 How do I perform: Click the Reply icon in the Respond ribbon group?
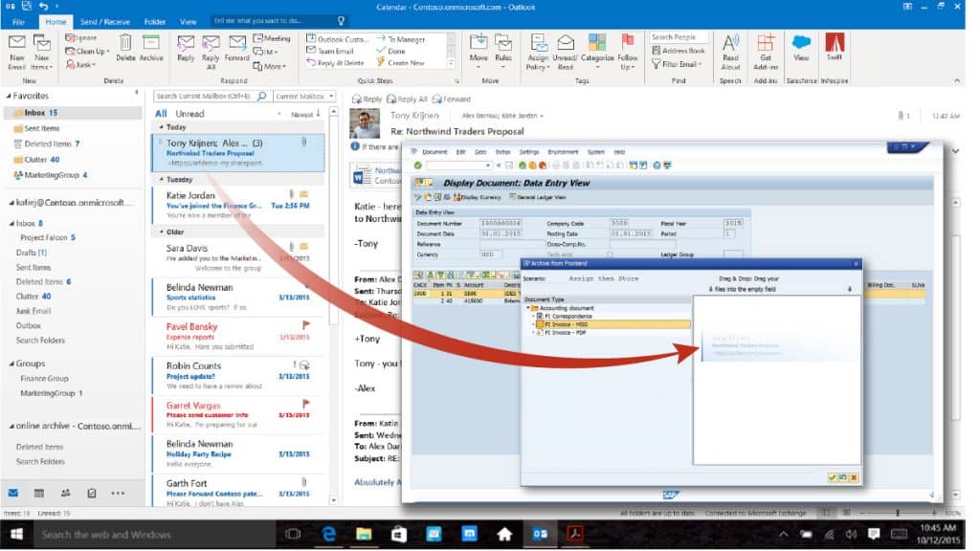(x=186, y=43)
